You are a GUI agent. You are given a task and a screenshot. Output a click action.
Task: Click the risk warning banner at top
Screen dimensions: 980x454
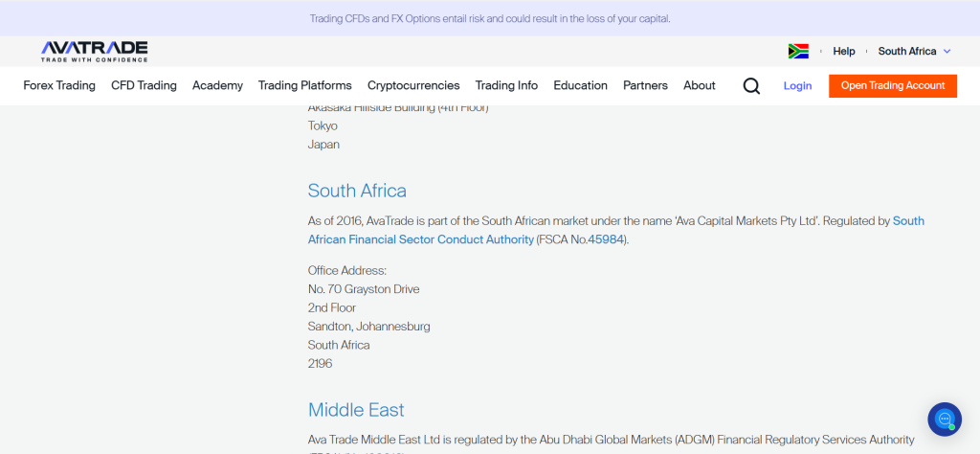[x=490, y=18]
